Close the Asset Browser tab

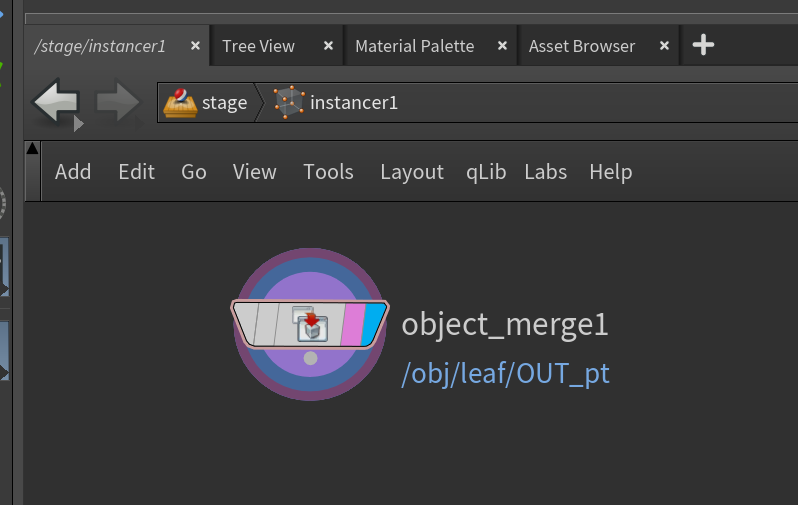pos(664,46)
